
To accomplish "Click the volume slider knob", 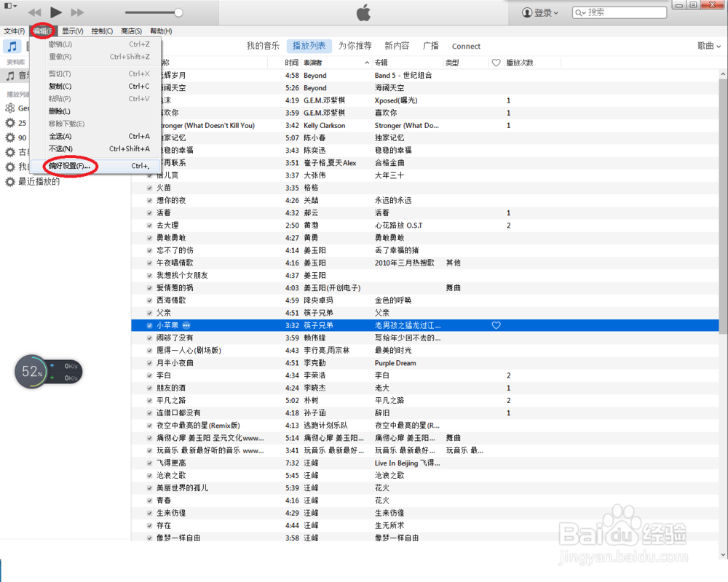I will pos(178,12).
